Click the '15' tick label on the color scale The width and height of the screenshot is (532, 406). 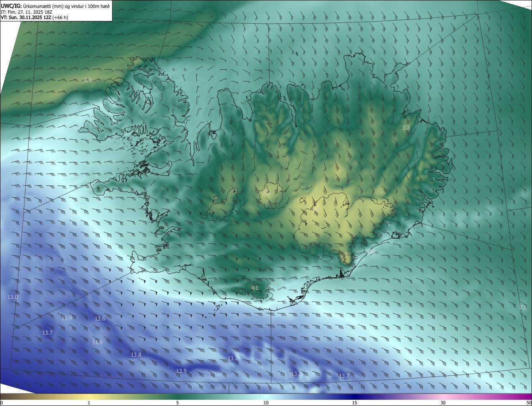click(x=355, y=403)
